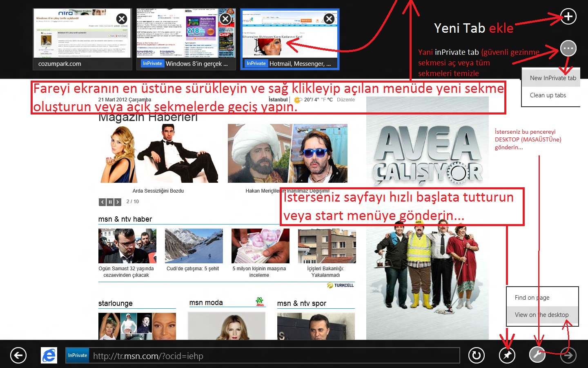Image resolution: width=588 pixels, height=368 pixels.
Task: Click the Internet Explorer site icon
Action: [49, 355]
